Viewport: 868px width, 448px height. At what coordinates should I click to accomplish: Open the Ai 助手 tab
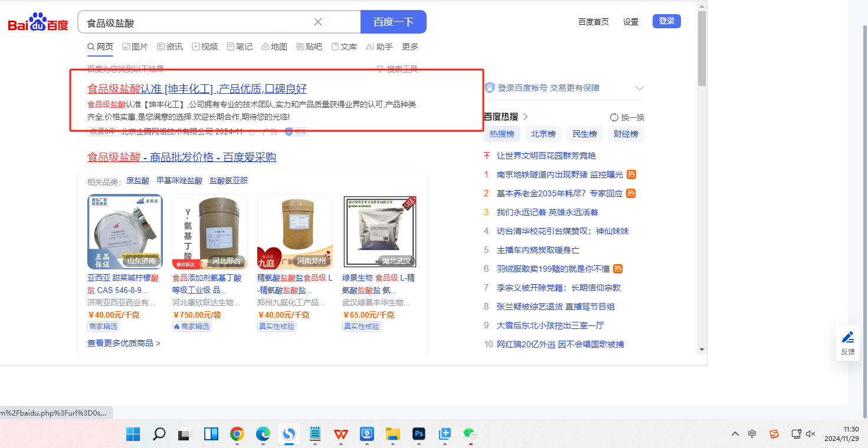[379, 47]
